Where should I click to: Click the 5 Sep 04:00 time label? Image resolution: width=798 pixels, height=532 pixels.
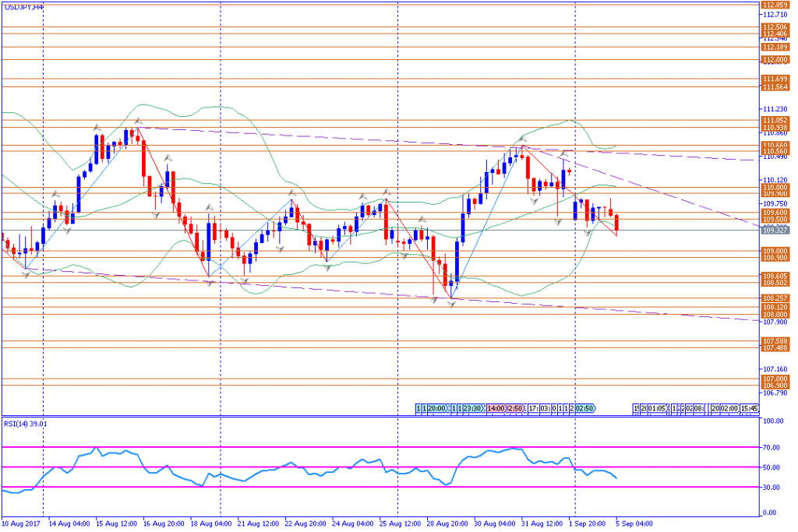[633, 524]
